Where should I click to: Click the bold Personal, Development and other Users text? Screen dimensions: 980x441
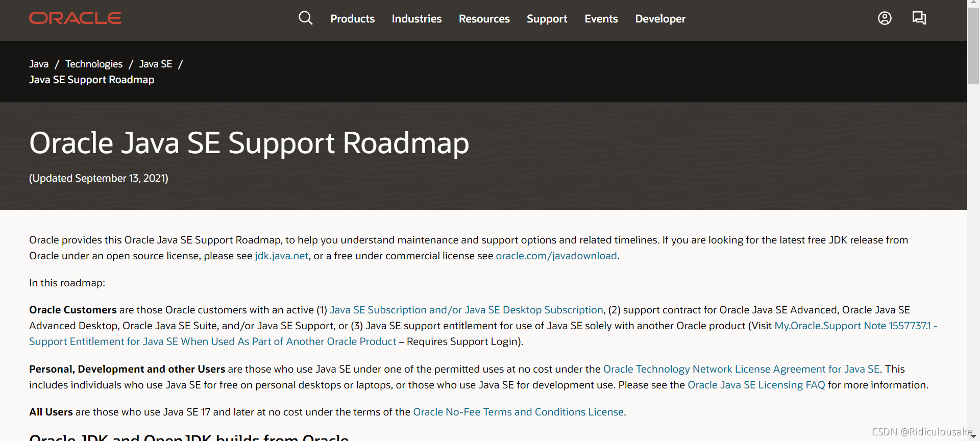pyautogui.click(x=127, y=369)
